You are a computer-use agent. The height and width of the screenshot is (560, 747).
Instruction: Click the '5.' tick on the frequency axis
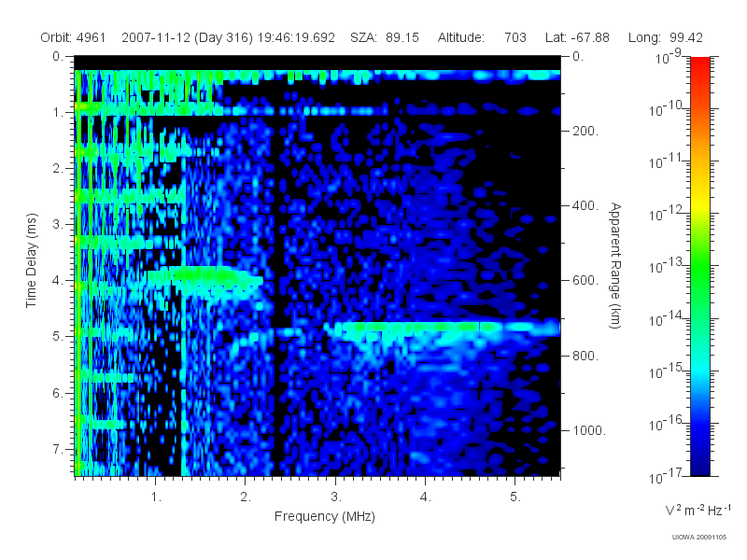515,497
